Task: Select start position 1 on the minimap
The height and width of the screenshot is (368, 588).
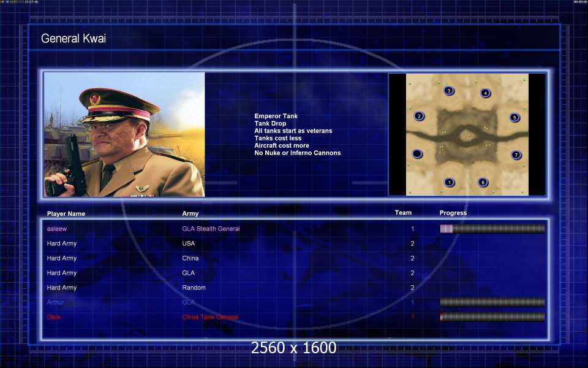Action: click(449, 183)
